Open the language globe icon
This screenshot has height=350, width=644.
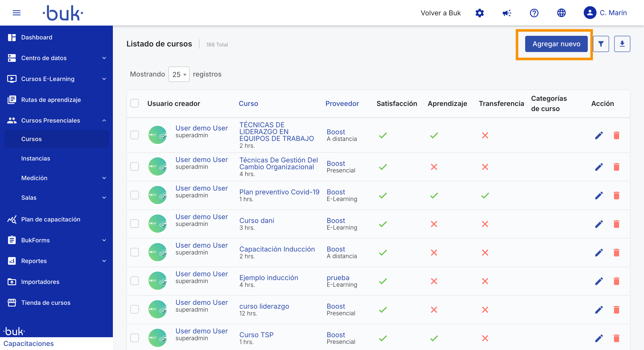(561, 13)
